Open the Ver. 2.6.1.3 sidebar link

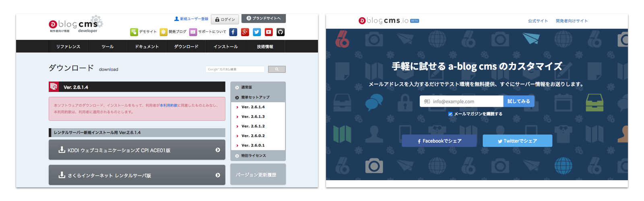[253, 117]
